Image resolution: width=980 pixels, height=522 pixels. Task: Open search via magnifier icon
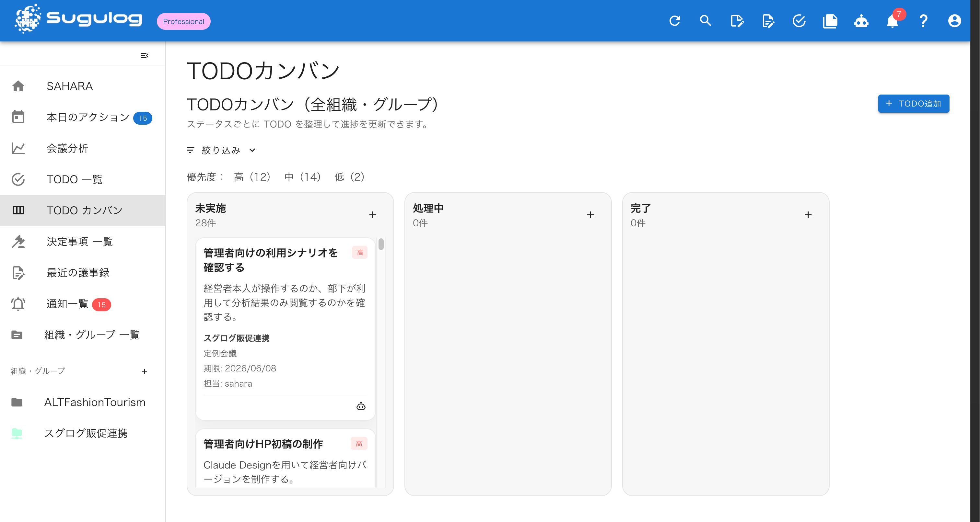coord(706,21)
